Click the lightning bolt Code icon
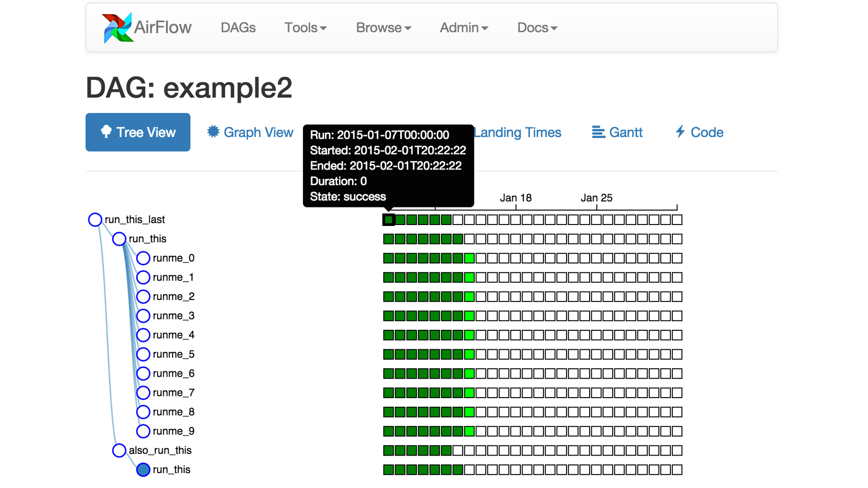Viewport: 868px width, 488px height. point(680,131)
